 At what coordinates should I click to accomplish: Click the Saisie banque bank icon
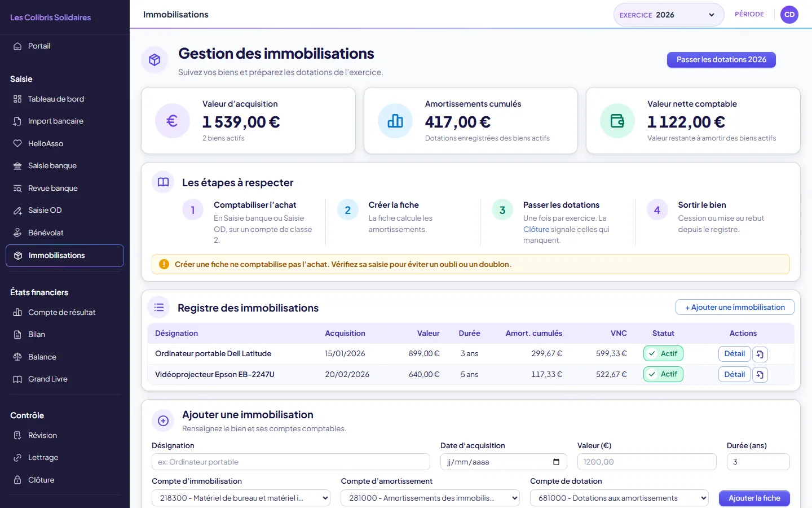(x=17, y=166)
